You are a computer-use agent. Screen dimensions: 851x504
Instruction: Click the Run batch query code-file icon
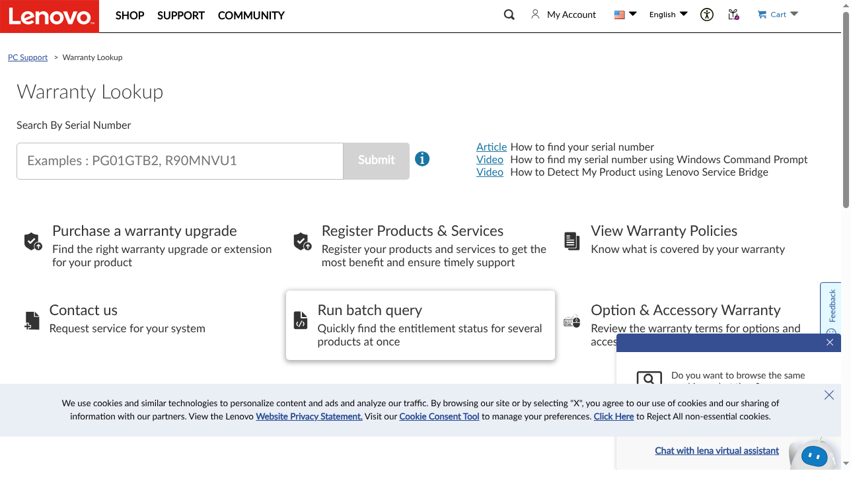click(301, 320)
